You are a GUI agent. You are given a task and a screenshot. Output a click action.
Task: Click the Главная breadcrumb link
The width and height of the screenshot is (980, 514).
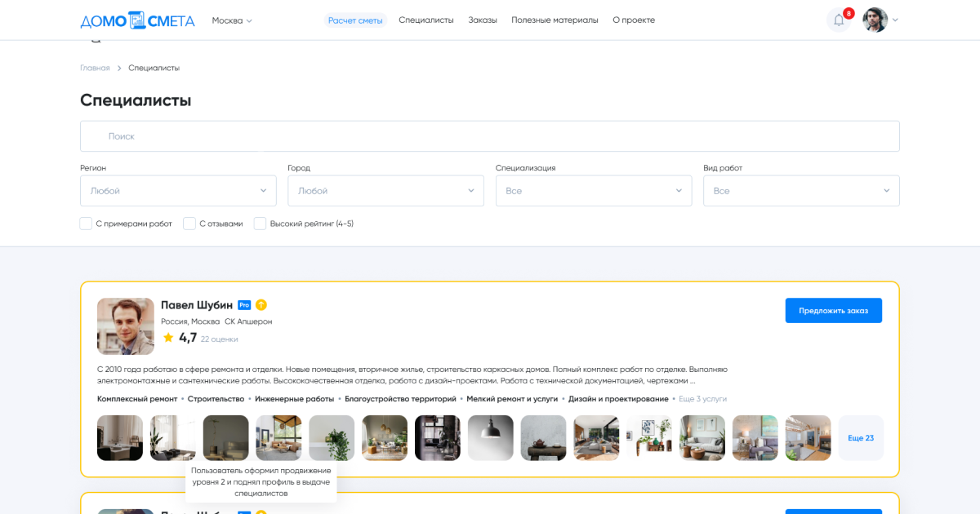(95, 68)
